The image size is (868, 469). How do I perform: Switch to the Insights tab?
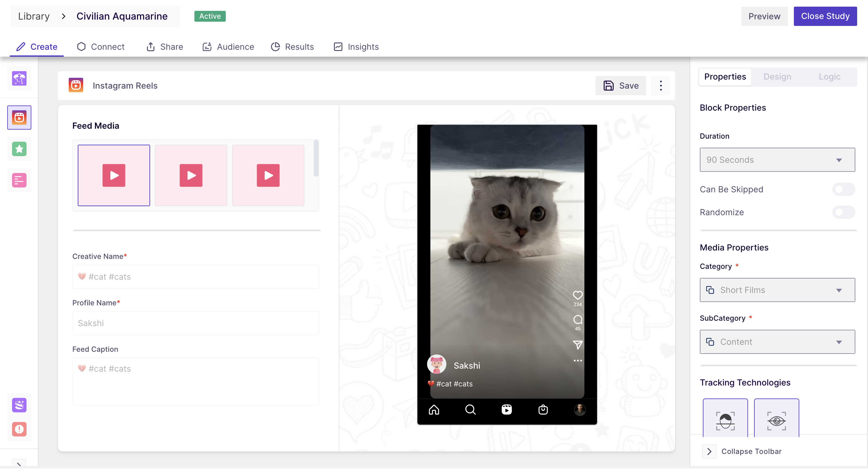point(356,47)
